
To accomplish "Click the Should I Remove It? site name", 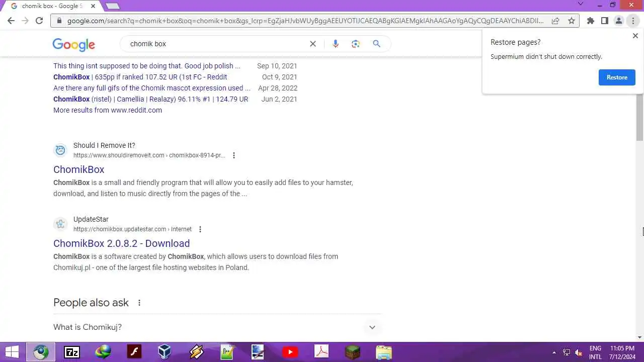I will click(104, 145).
